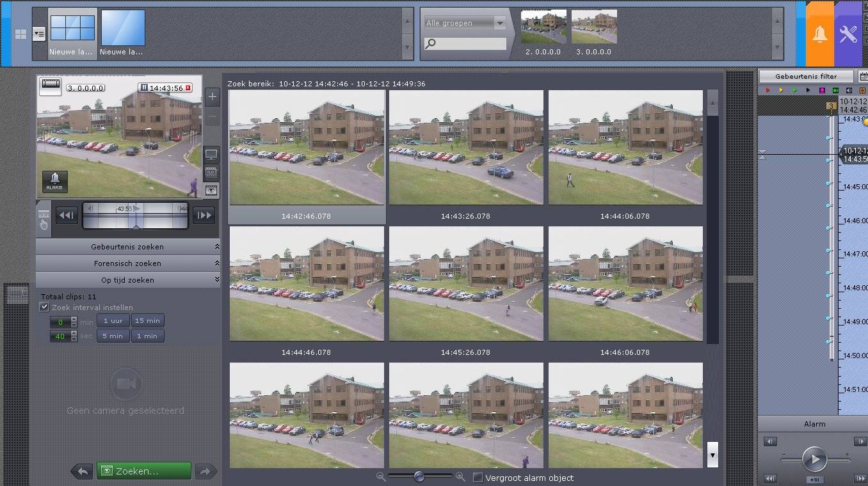The height and width of the screenshot is (486, 868).
Task: Toggle the red flag event filter
Action: coord(768,91)
